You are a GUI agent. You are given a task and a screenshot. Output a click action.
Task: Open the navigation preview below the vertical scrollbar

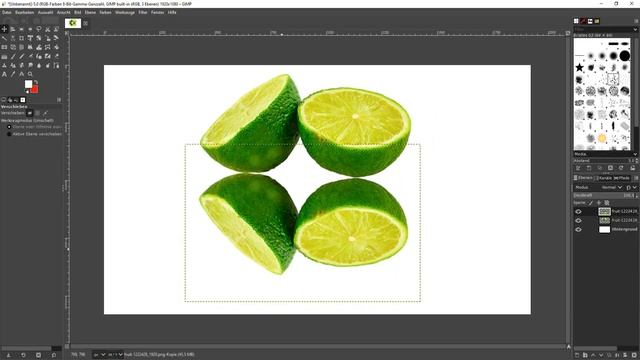coord(569,347)
